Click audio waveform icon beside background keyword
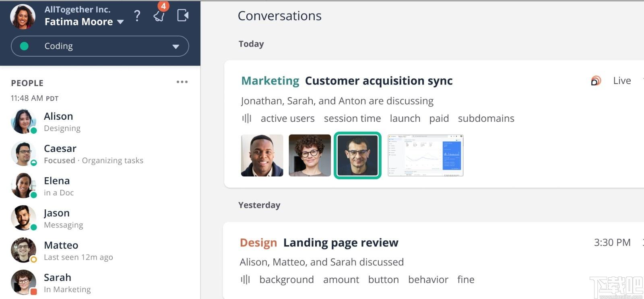This screenshot has height=299, width=644. (245, 280)
